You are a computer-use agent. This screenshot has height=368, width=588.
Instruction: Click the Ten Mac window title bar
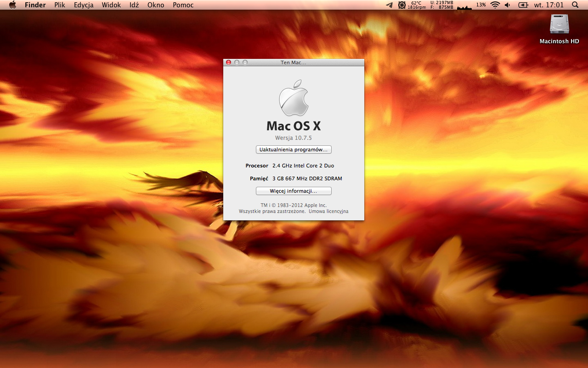pyautogui.click(x=294, y=63)
